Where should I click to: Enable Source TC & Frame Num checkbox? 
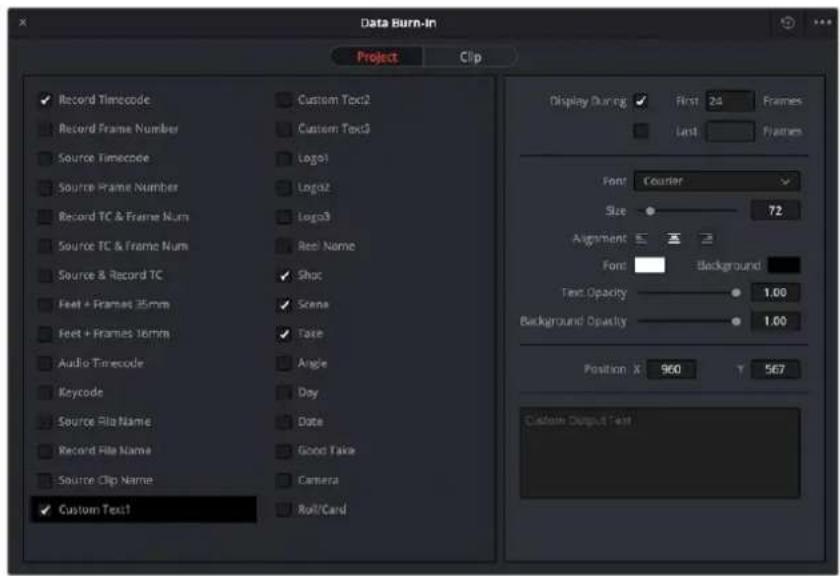pos(45,246)
